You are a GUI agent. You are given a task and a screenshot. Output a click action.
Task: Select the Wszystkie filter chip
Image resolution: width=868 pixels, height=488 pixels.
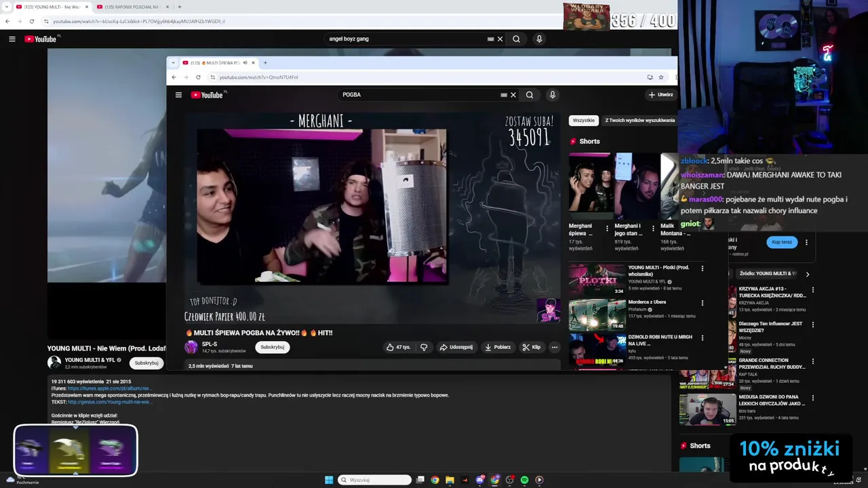point(583,121)
